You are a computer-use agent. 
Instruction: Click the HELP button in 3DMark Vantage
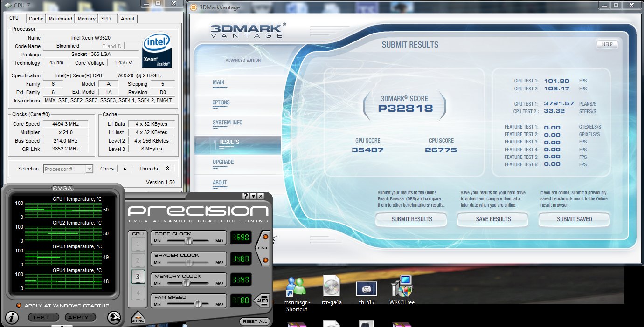607,44
